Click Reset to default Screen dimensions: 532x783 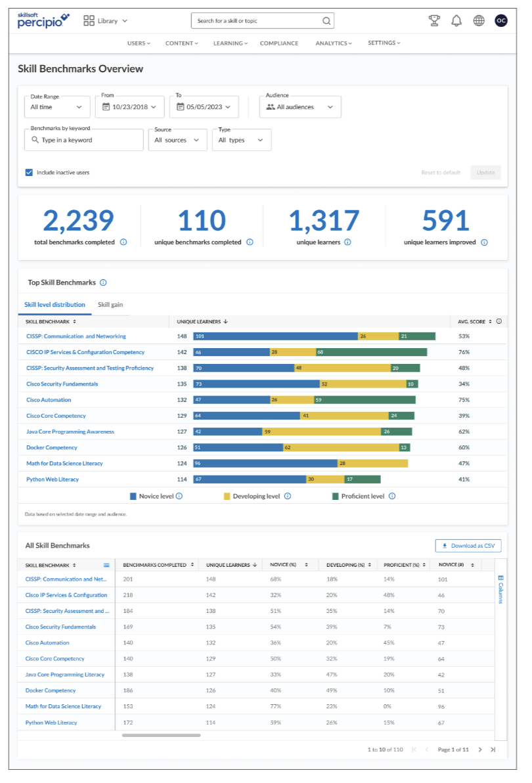click(441, 172)
